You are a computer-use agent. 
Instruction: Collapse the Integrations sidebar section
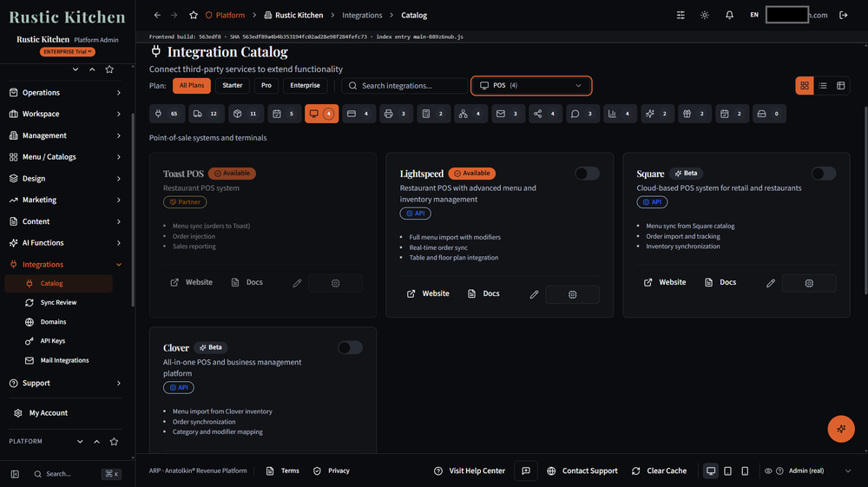tap(65, 265)
